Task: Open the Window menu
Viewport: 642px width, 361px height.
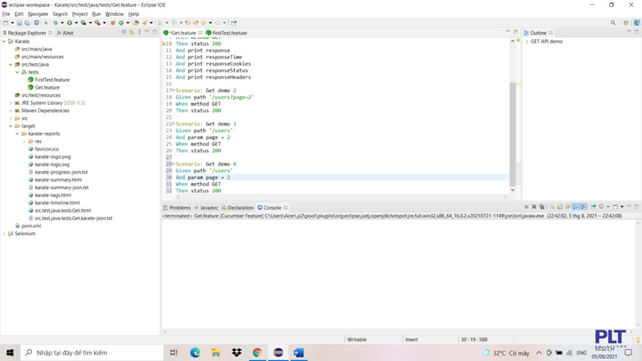Action: coord(114,14)
